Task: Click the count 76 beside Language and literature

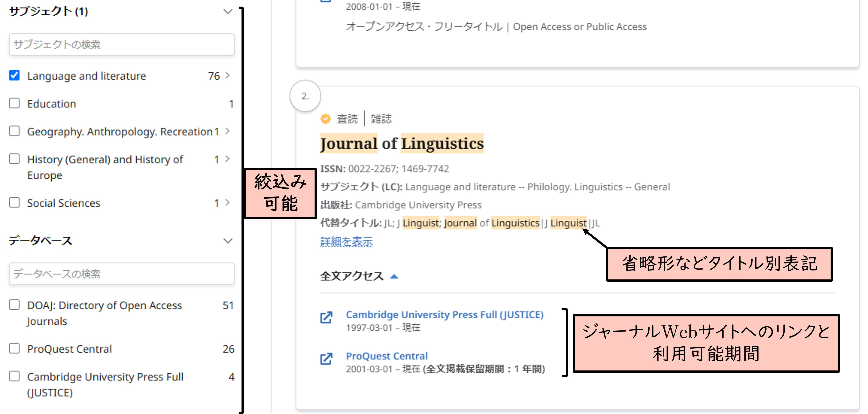Action: (214, 76)
